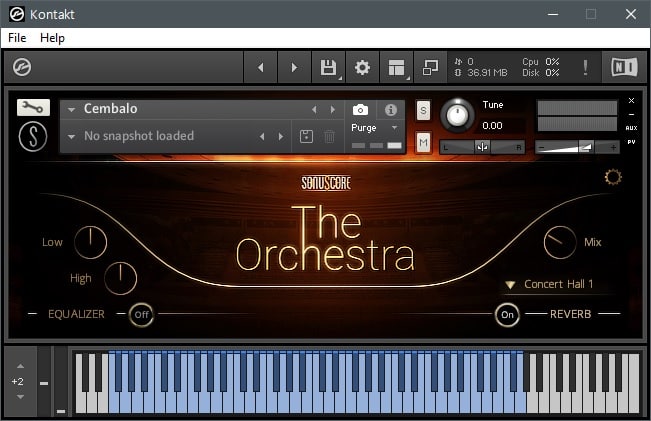Screen dimensions: 651x421
Task: Open instrument edit mode wrench
Action: click(x=33, y=108)
